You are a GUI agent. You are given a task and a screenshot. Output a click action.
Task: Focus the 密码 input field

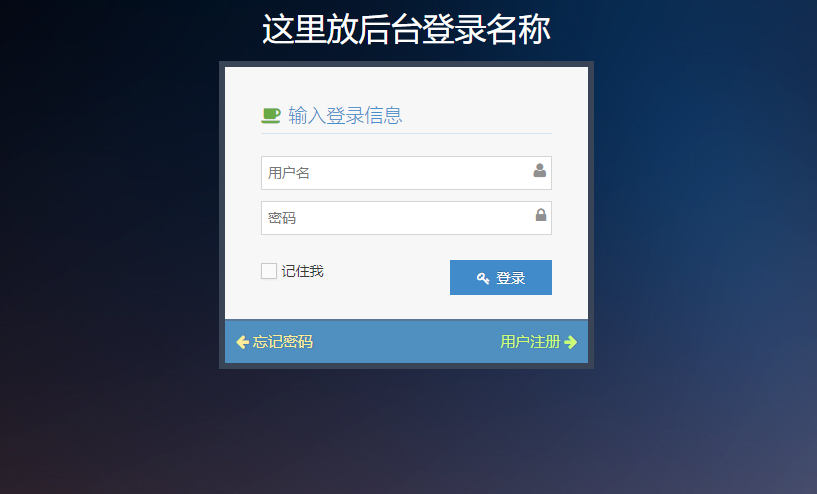click(x=406, y=218)
